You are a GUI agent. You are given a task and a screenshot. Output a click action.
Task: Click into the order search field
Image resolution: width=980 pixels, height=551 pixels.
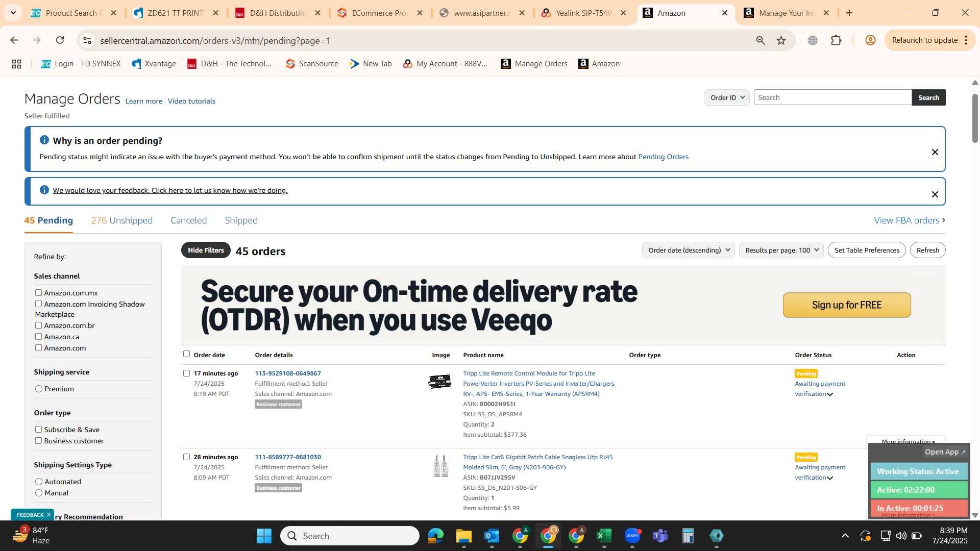[832, 97]
